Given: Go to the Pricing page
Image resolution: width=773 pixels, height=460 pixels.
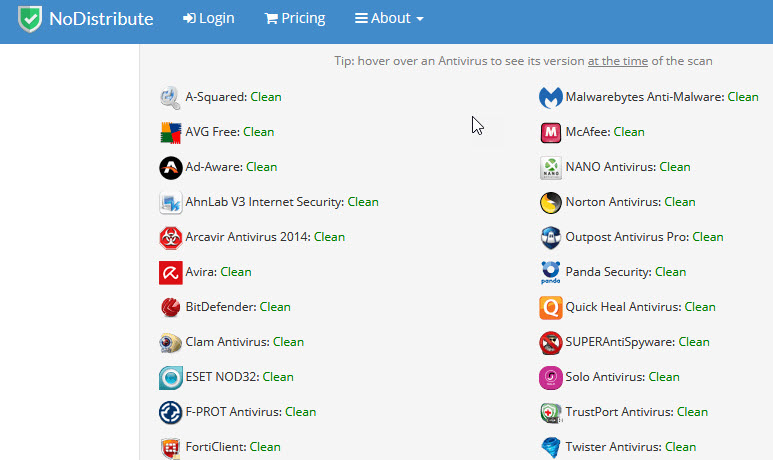Looking at the screenshot, I should coord(295,18).
